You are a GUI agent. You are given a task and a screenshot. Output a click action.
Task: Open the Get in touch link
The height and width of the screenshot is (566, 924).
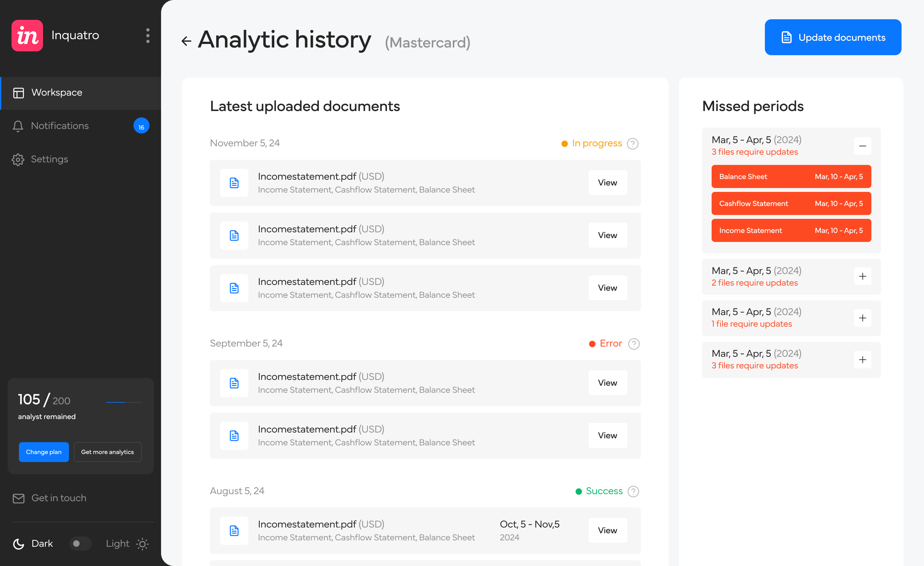point(49,498)
